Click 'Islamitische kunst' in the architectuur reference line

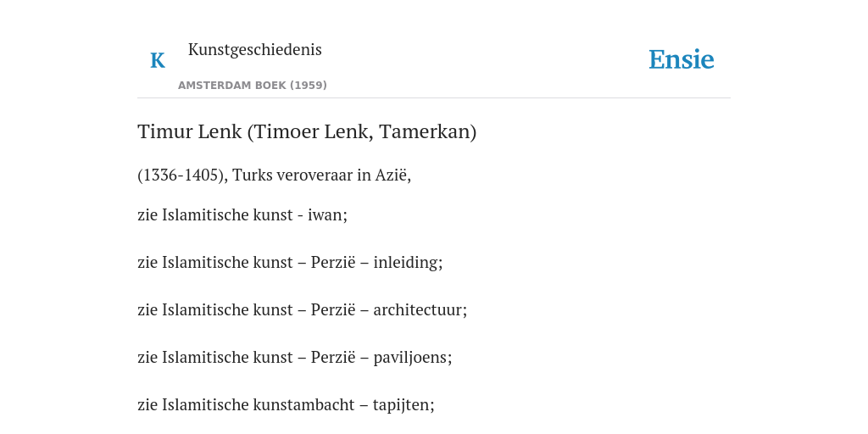[x=227, y=310]
